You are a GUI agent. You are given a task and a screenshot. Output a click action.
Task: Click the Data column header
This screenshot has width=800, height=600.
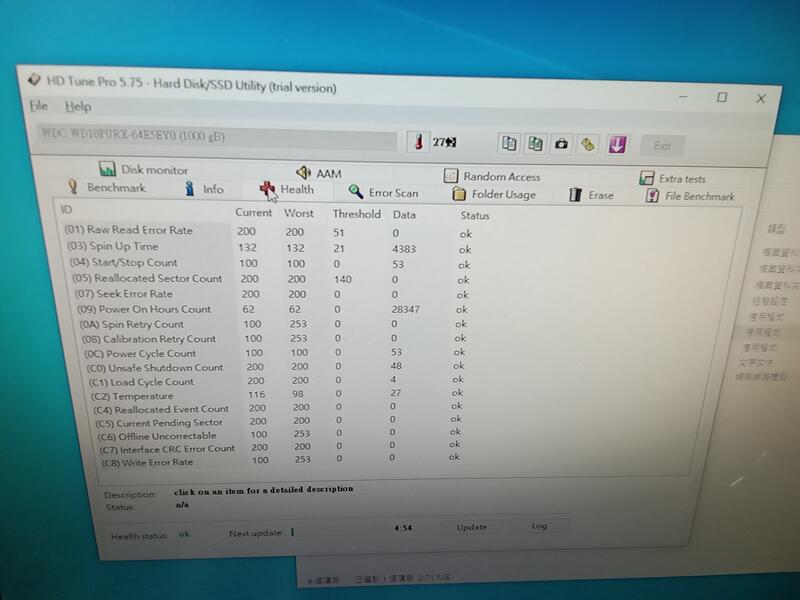tap(404, 215)
